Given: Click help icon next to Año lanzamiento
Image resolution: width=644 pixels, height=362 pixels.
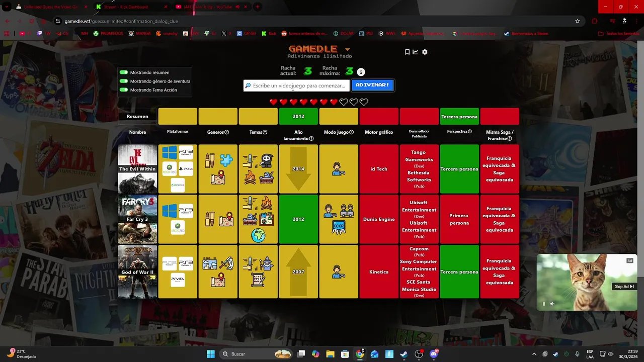Looking at the screenshot, I should coord(311,139).
